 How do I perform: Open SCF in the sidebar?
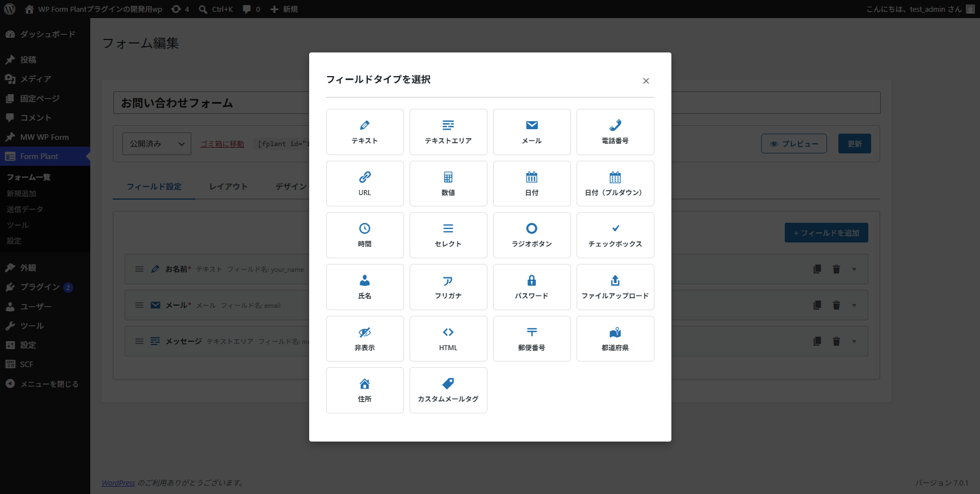tap(45, 364)
